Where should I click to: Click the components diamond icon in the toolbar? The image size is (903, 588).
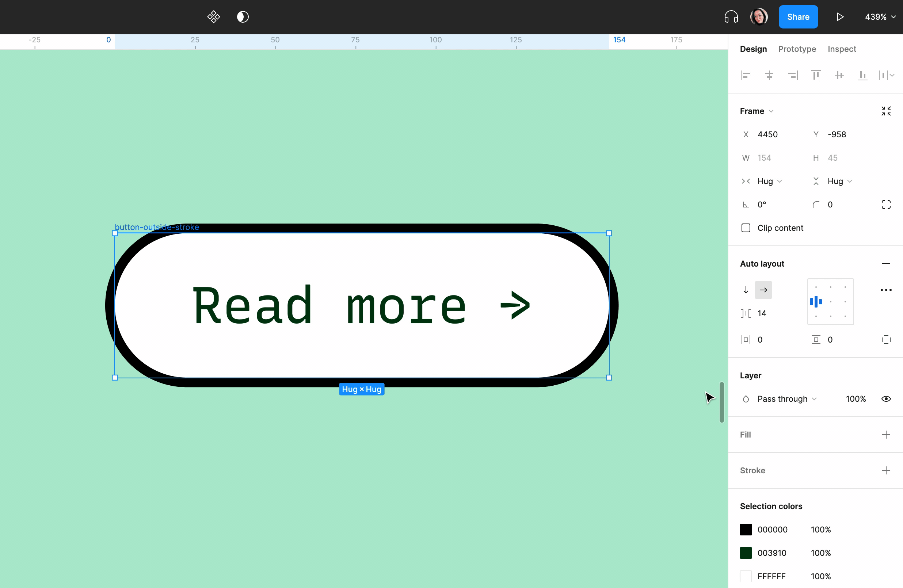214,17
